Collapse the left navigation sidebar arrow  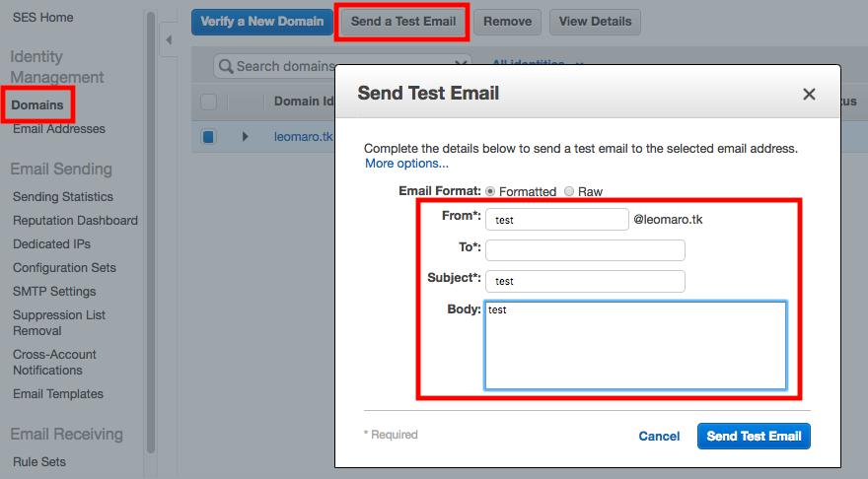168,39
